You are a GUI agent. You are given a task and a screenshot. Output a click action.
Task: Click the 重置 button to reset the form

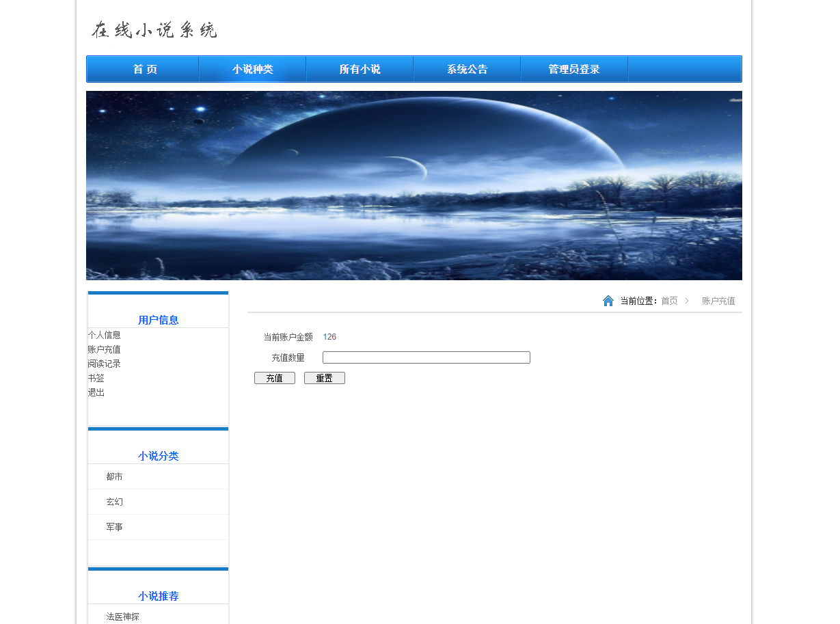[x=324, y=377]
